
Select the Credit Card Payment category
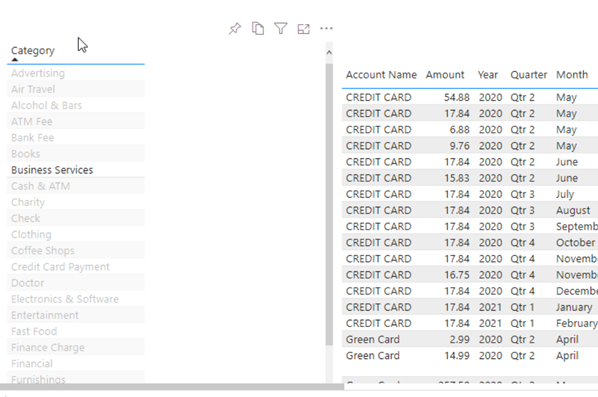click(x=76, y=267)
